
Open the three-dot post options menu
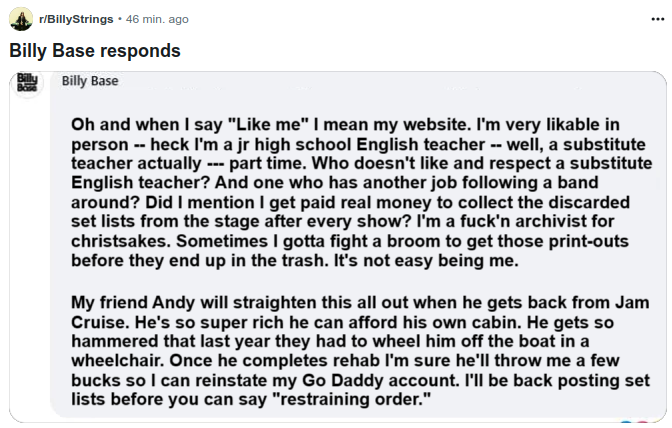[x=657, y=19]
